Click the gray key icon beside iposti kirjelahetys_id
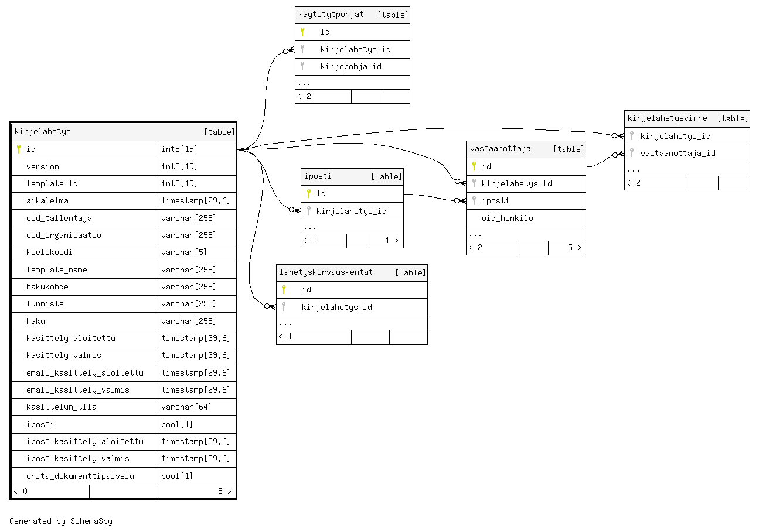 pos(309,211)
